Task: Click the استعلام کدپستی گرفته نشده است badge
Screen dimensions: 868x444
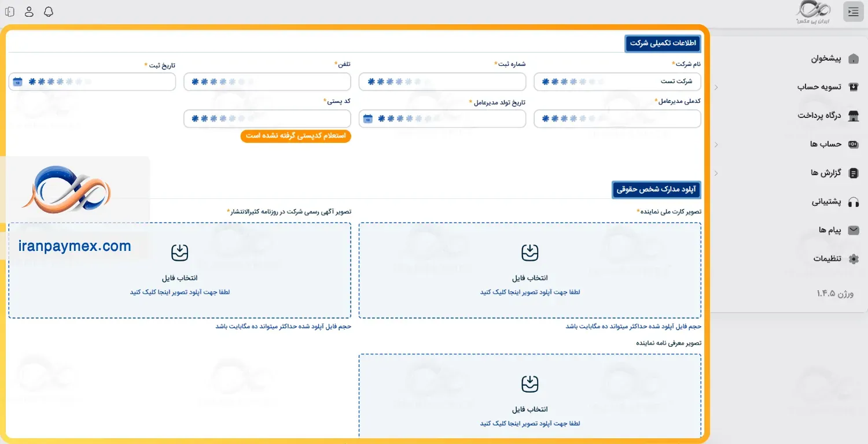Action: coord(296,136)
